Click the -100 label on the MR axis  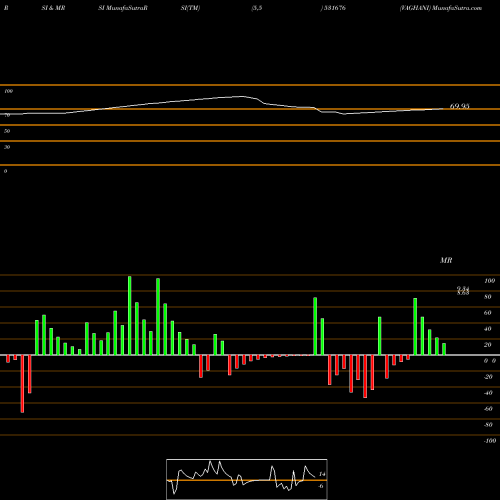click(x=490, y=441)
